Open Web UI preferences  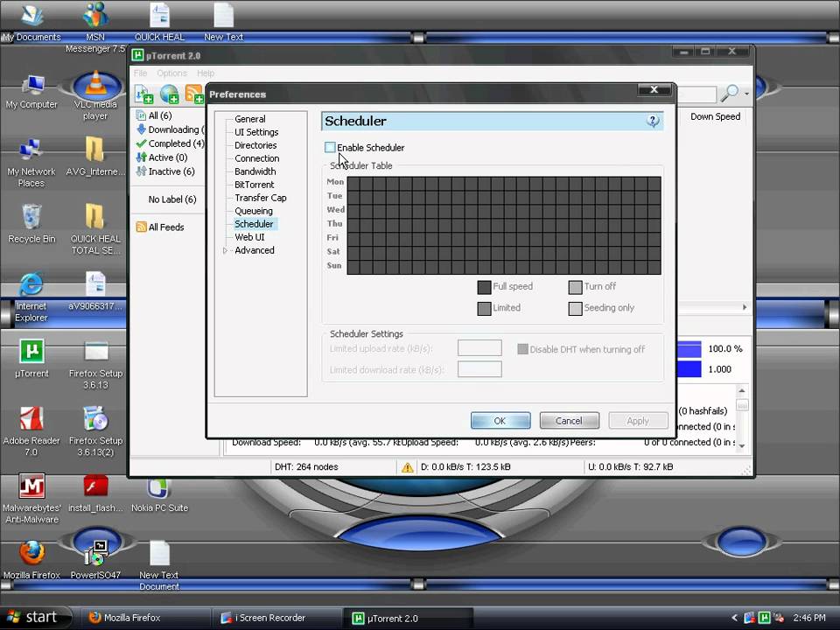[x=249, y=237]
